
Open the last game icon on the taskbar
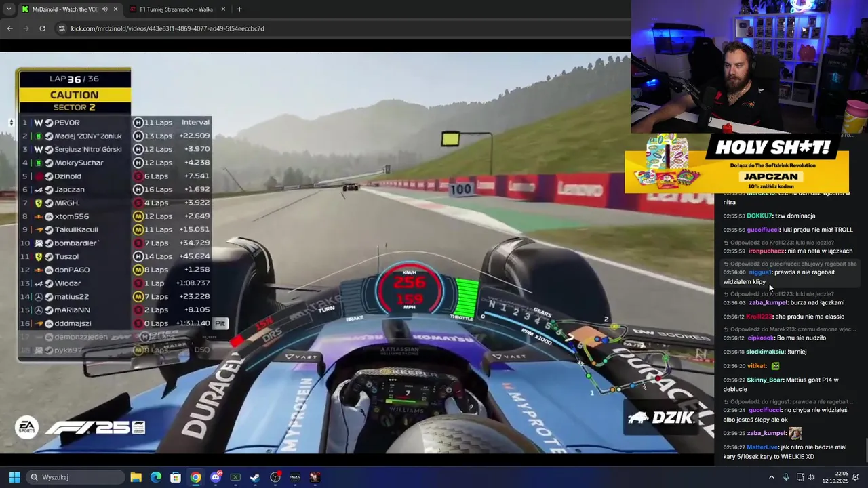pyautogui.click(x=315, y=477)
